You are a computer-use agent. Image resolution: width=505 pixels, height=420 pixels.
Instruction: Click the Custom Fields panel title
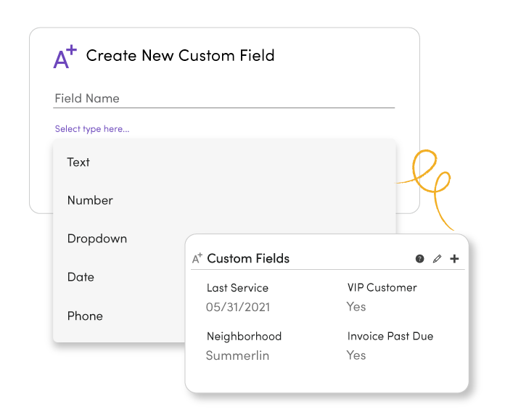click(248, 259)
